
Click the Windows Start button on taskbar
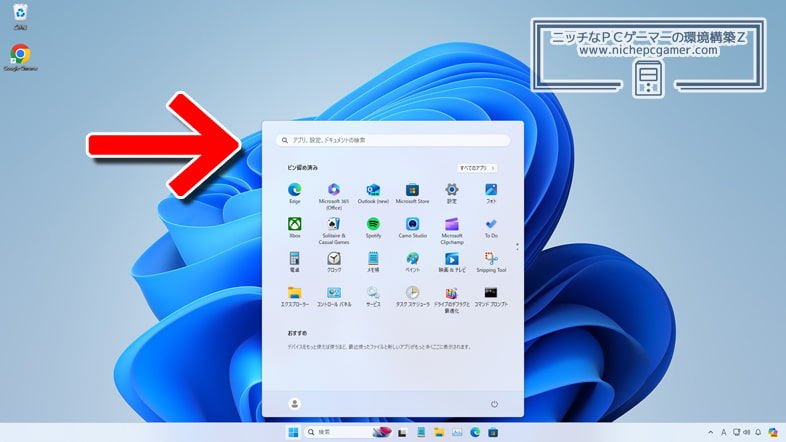coord(293,432)
